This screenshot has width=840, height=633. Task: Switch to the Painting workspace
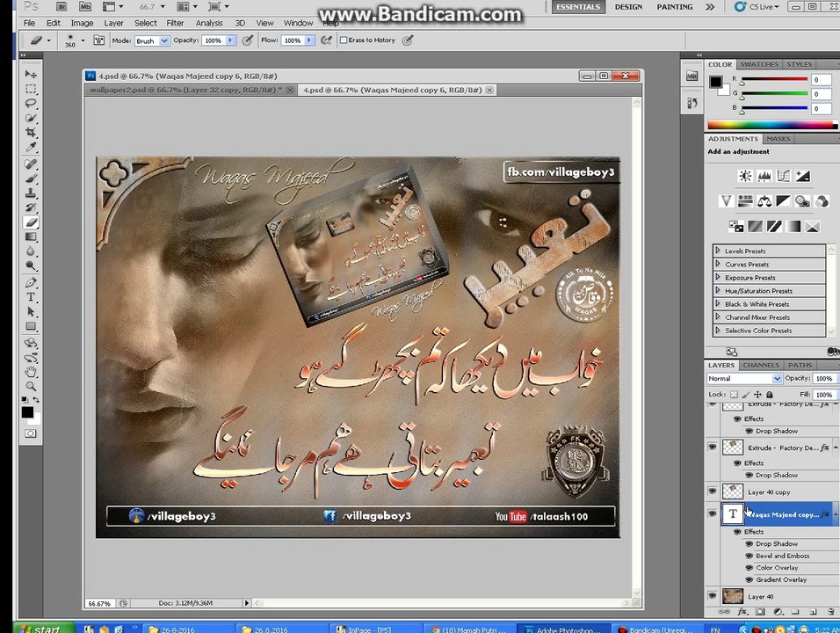coord(675,7)
